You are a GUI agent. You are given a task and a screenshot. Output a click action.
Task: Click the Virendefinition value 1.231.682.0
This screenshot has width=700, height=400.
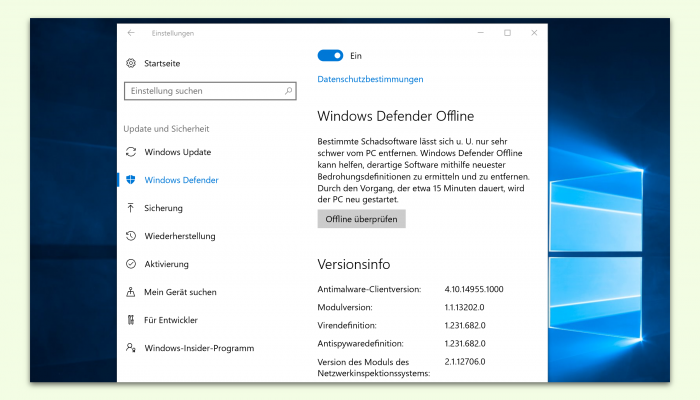(x=465, y=325)
